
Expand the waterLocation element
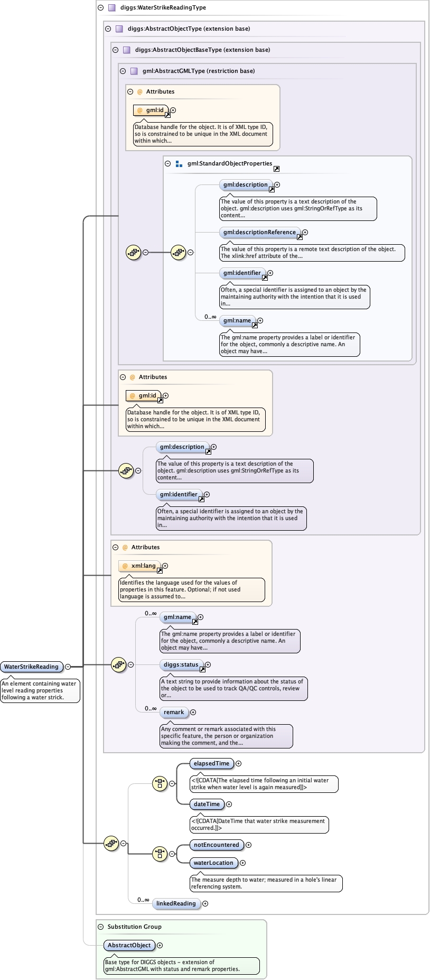tap(242, 863)
